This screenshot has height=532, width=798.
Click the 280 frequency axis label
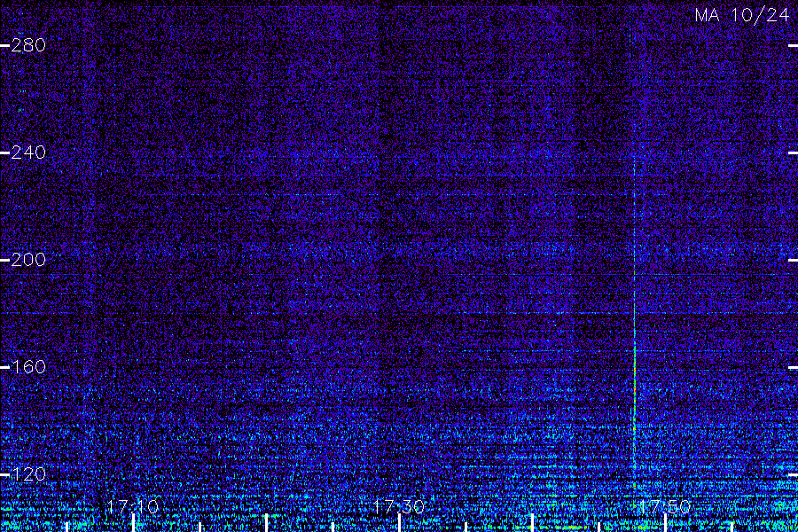tap(28, 45)
